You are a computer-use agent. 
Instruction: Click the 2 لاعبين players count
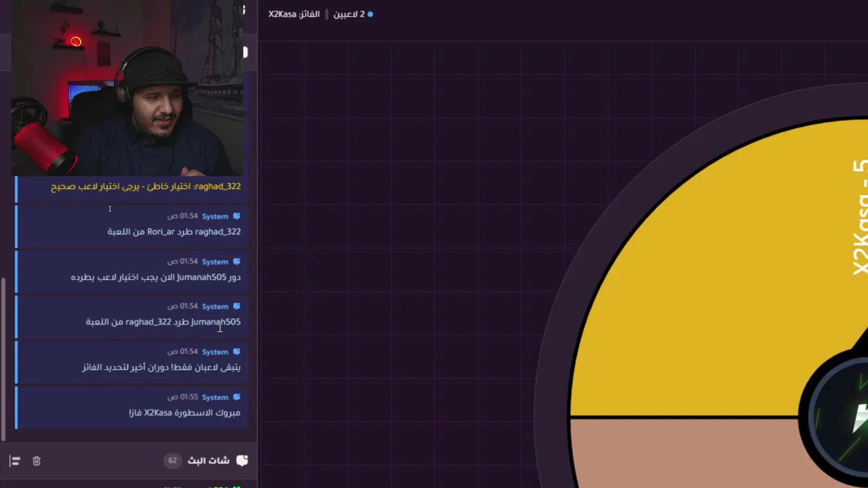click(349, 14)
